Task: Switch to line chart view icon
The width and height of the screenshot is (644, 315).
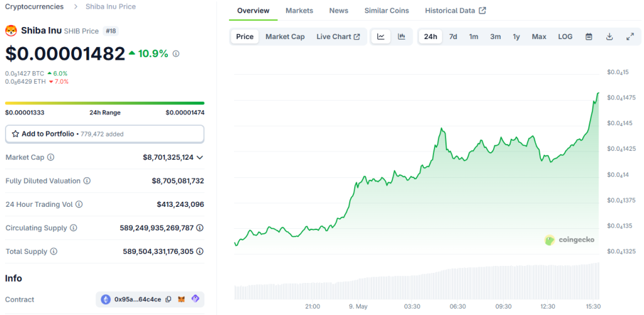Action: (381, 36)
